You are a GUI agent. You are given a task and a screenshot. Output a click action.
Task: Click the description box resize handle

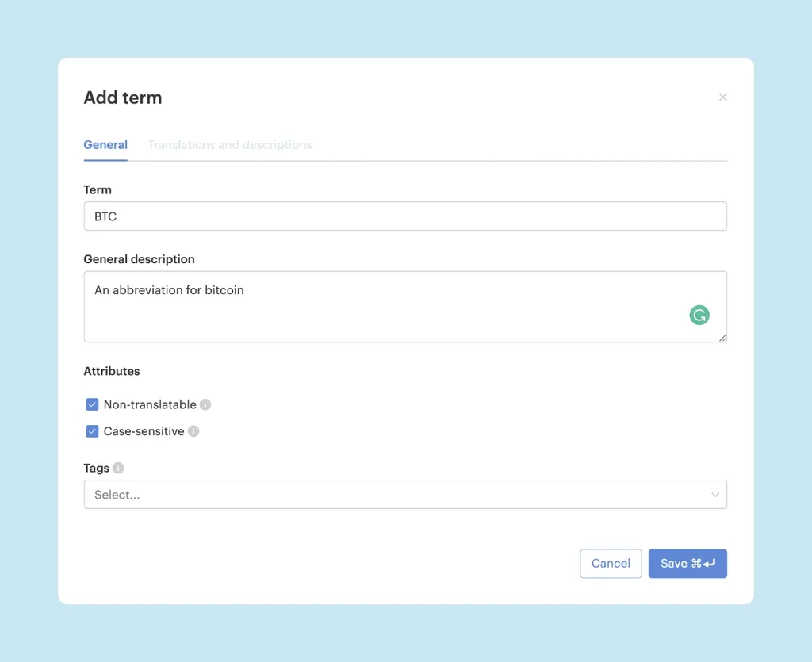click(x=722, y=338)
